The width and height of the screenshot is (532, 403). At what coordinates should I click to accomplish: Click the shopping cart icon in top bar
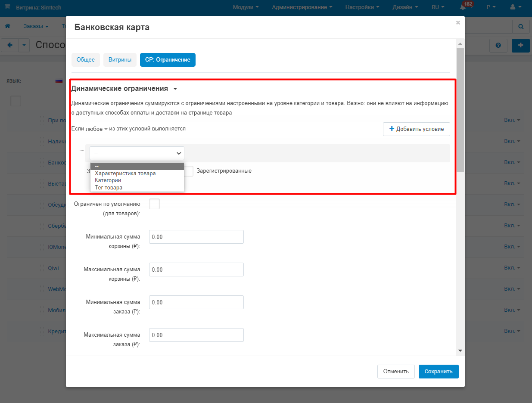[7, 7]
